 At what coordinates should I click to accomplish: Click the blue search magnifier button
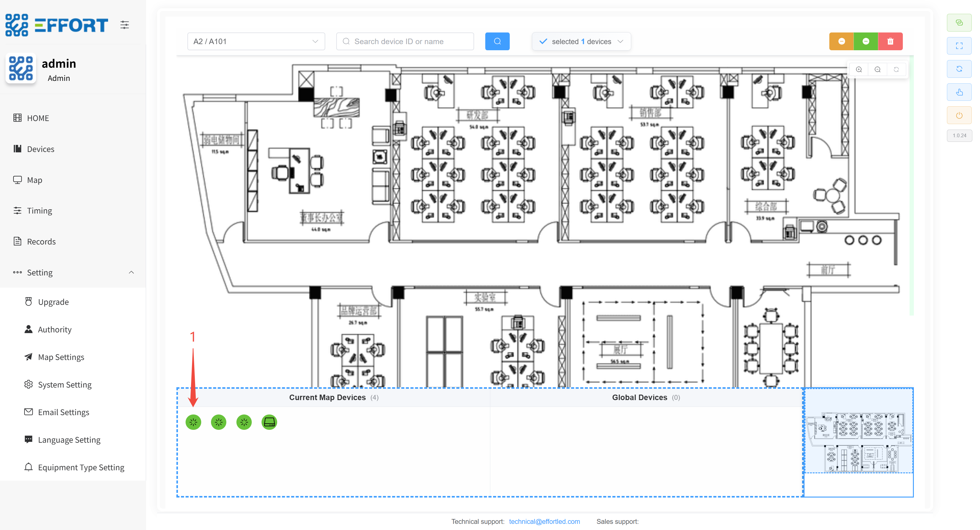click(497, 41)
